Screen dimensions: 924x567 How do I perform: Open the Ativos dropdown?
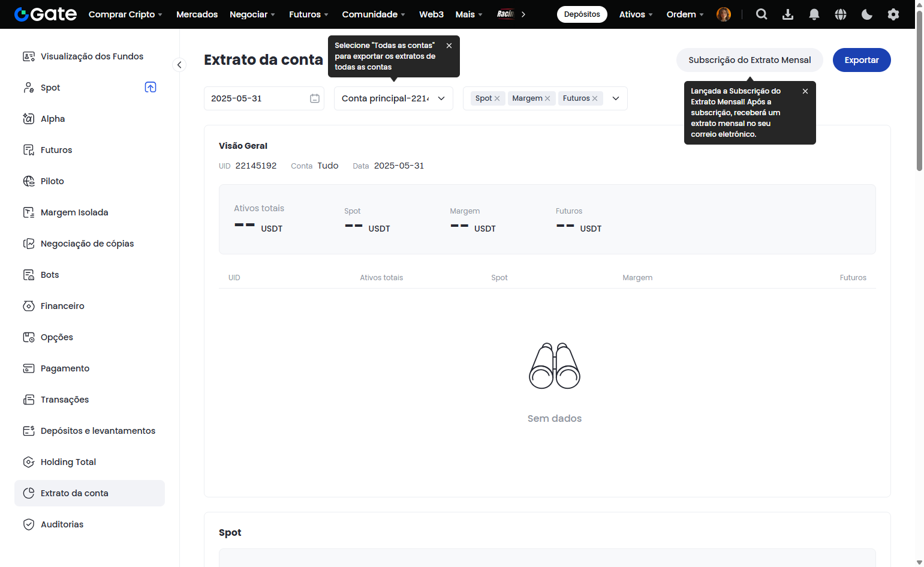tap(636, 14)
